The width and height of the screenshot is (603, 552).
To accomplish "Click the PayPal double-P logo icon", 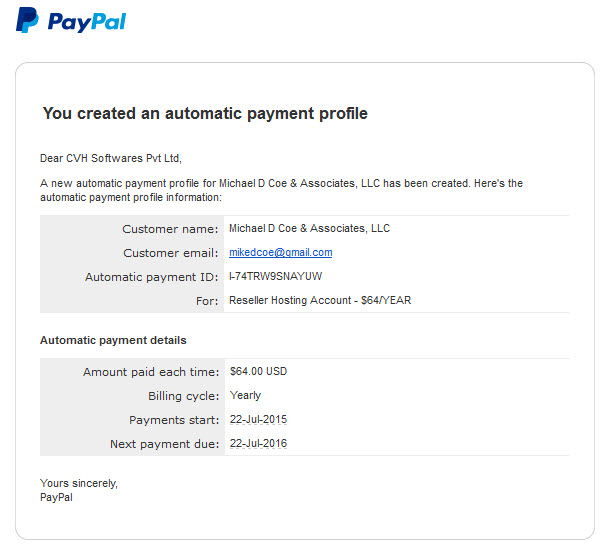I will 27,20.
